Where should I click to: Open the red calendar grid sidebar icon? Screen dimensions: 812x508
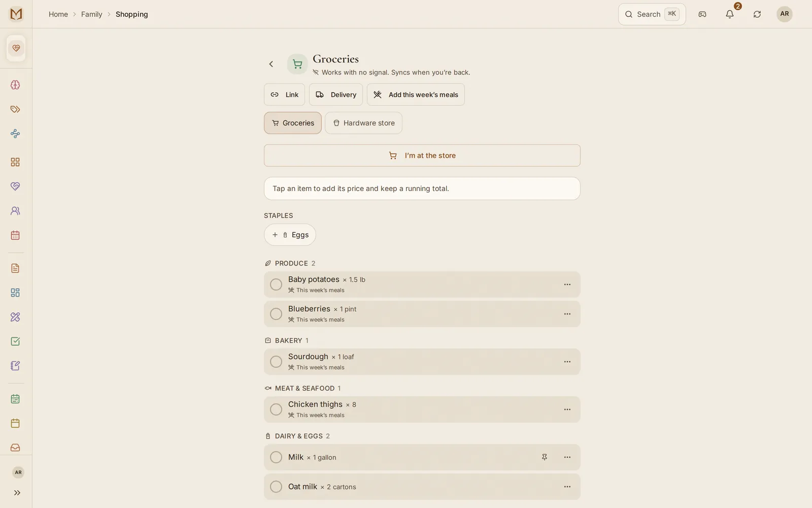coord(15,235)
